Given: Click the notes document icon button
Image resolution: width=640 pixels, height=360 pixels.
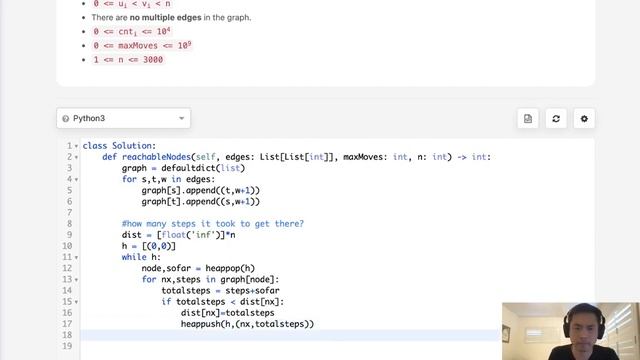Looking at the screenshot, I should [x=528, y=119].
